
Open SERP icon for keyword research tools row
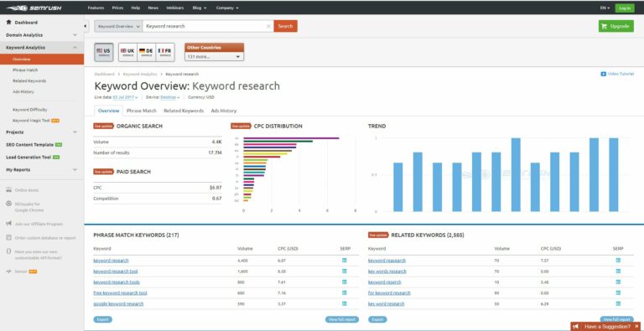344,282
